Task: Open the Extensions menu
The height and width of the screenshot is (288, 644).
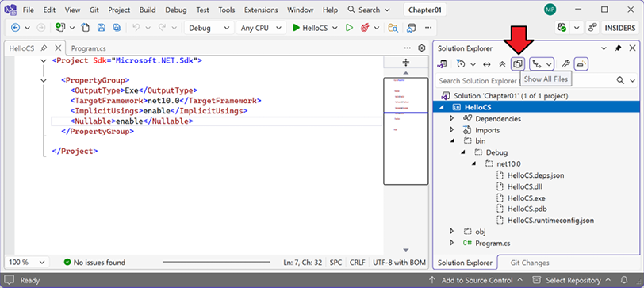Action: [261, 10]
